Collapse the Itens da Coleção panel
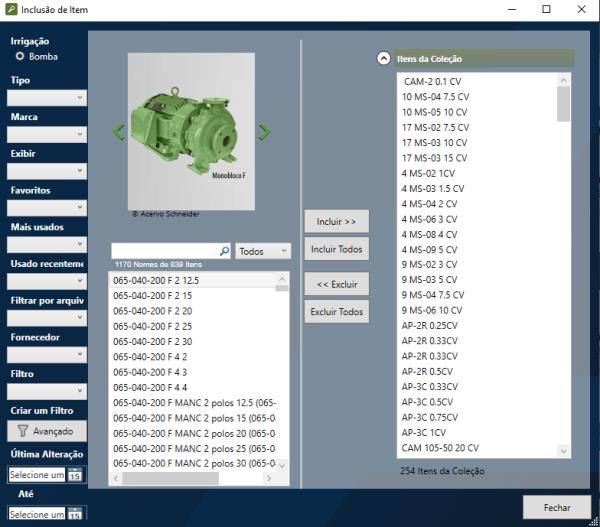600x527 pixels. pyautogui.click(x=383, y=59)
